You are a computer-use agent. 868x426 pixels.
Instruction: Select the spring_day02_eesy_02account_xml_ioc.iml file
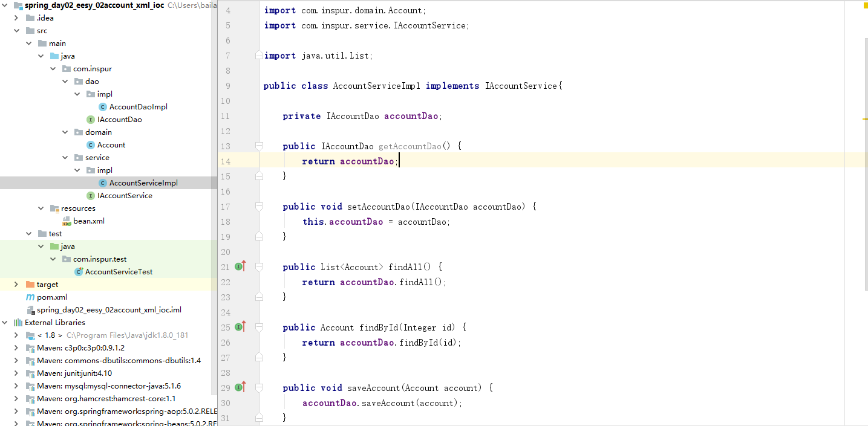click(109, 310)
